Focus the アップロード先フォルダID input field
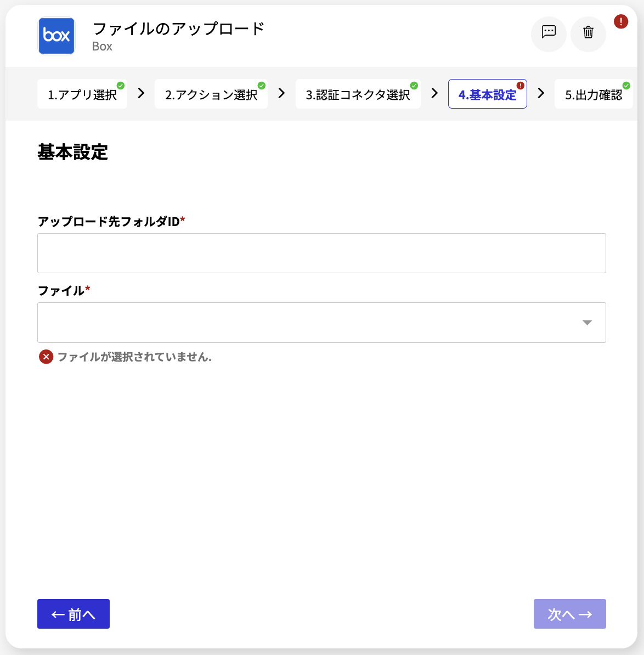644x655 pixels. pos(321,253)
